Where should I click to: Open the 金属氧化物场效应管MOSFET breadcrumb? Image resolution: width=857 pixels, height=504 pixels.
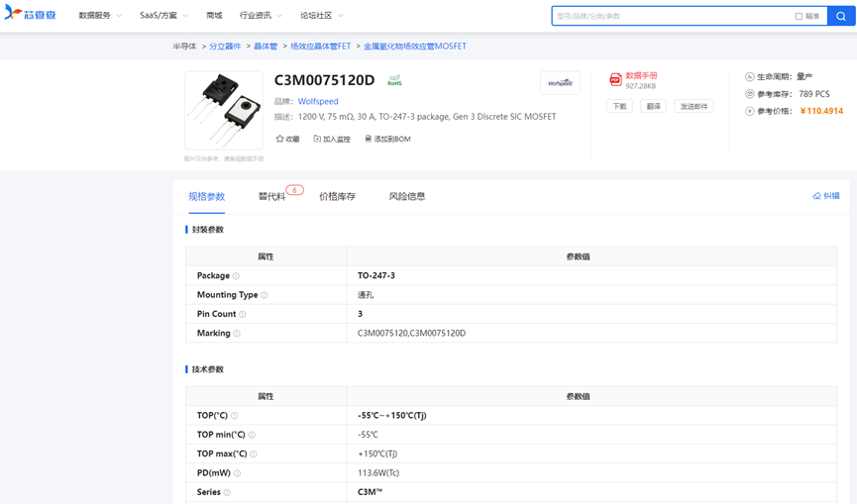pyautogui.click(x=415, y=47)
